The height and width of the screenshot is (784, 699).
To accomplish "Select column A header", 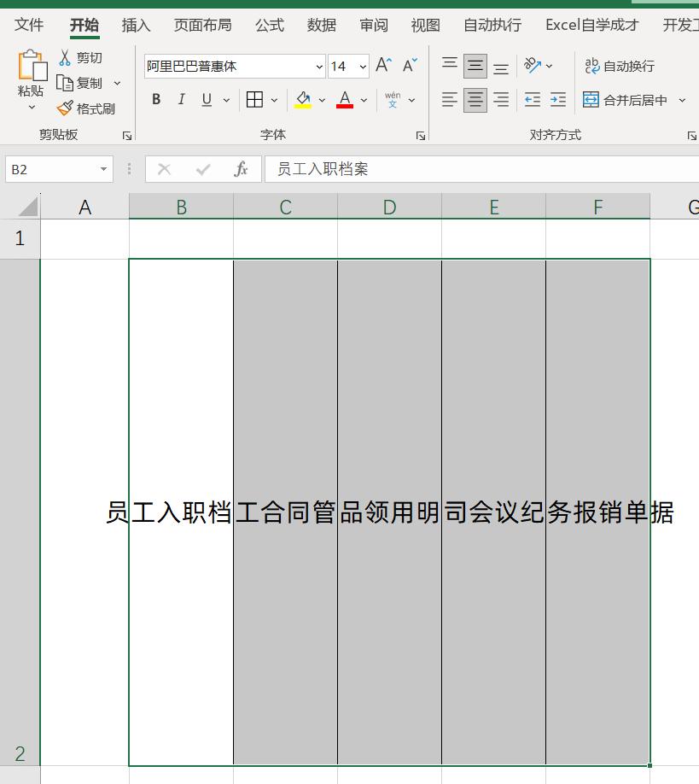I will (85, 207).
